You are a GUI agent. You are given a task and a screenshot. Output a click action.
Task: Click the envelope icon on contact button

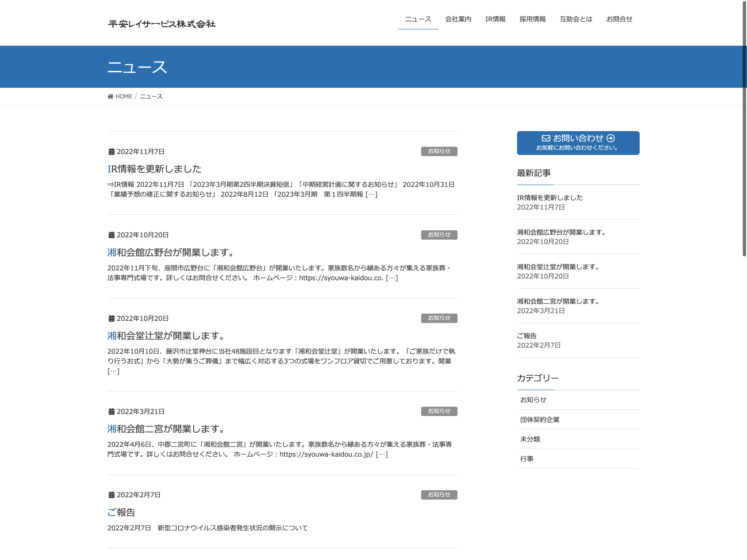pos(546,138)
